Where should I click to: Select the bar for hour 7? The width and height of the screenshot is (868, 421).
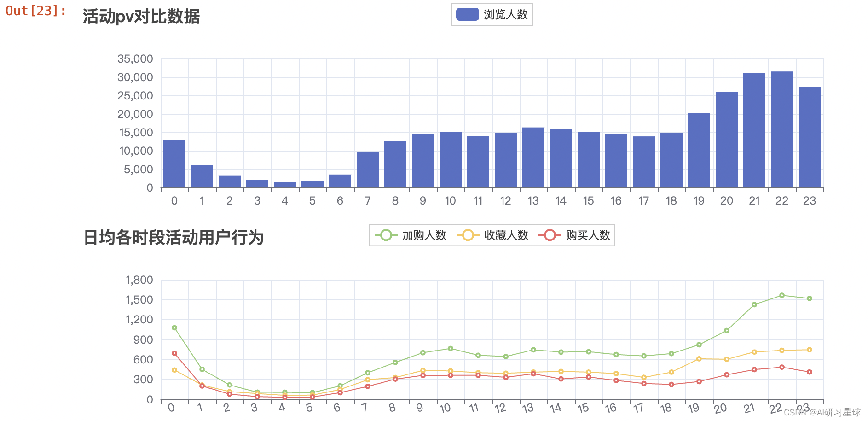368,170
